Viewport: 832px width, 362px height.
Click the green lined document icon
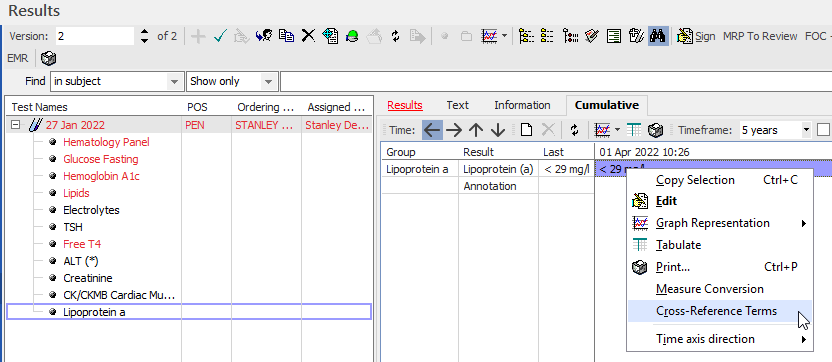[x=614, y=36]
